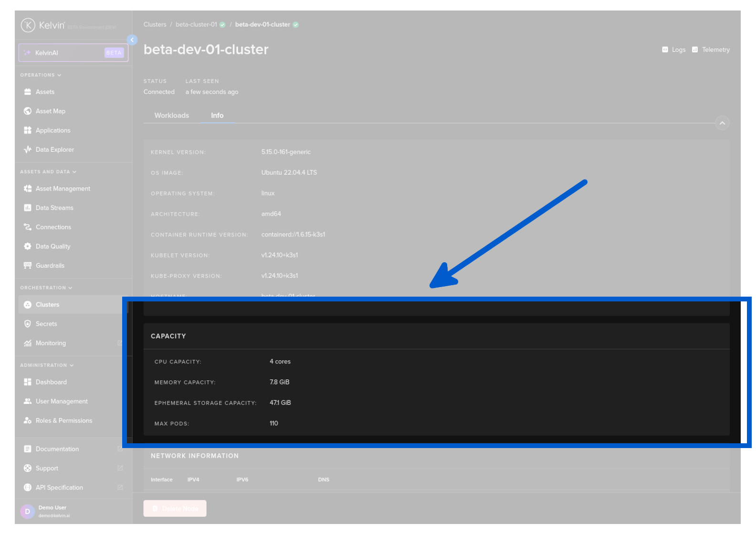Click the Guardrails icon
The height and width of the screenshot is (535, 756).
(x=28, y=266)
